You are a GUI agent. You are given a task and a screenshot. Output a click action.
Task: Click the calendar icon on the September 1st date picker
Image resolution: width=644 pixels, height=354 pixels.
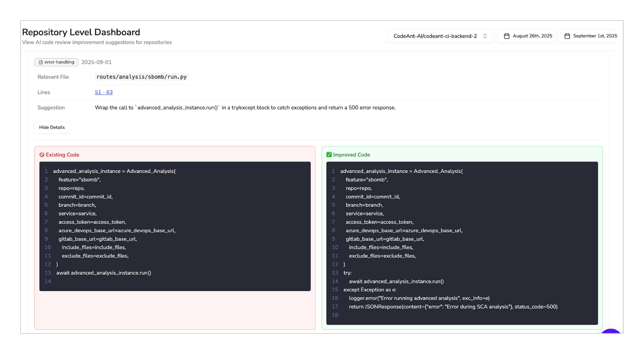[567, 36]
